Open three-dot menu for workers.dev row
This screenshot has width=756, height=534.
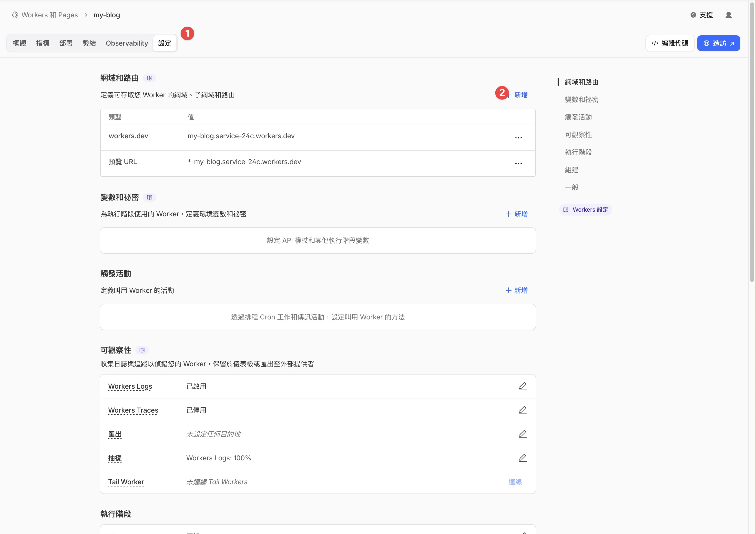[518, 138]
